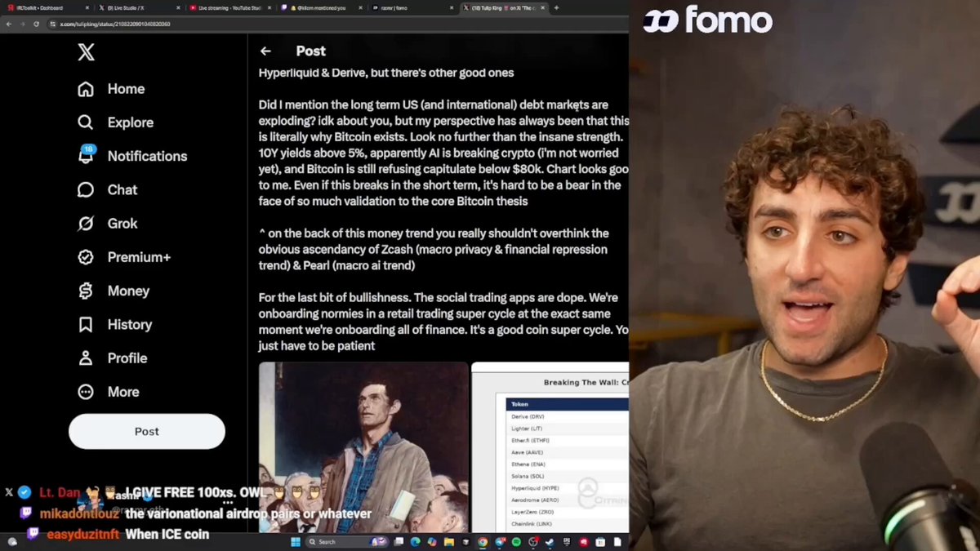Screen dimensions: 980x551
Task: Open Profile in the X sidebar
Action: click(x=113, y=358)
